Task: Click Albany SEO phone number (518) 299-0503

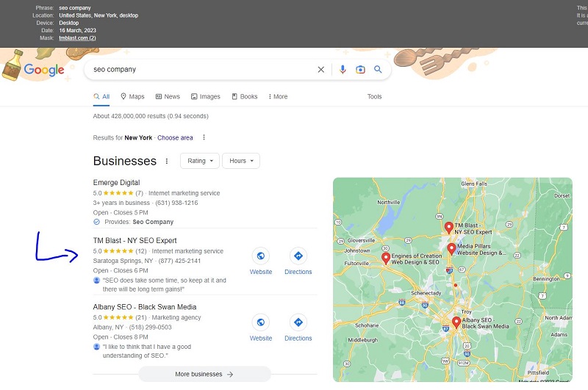Action: point(150,327)
